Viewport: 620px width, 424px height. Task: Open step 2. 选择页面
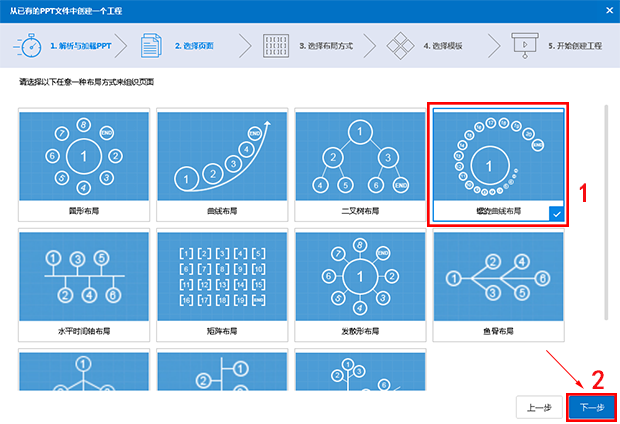point(194,46)
